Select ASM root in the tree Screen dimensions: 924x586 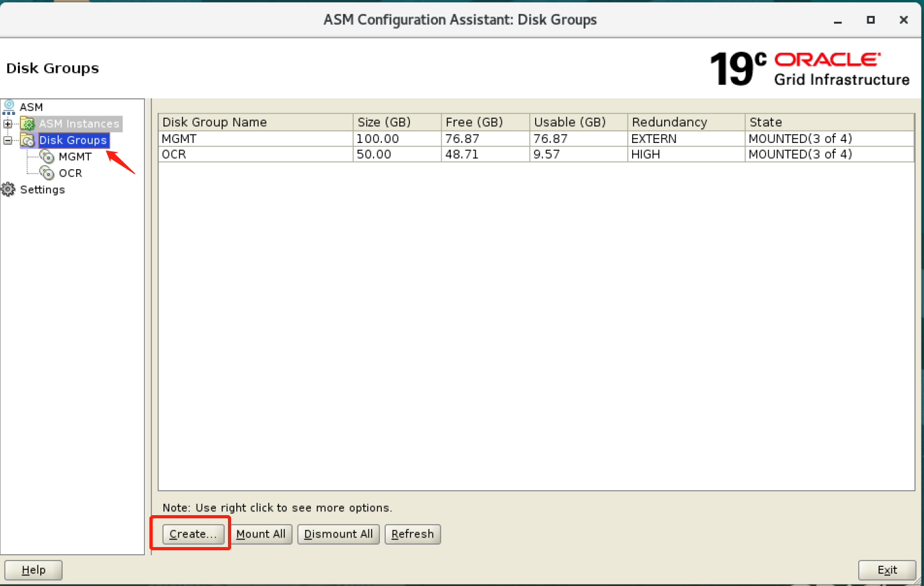(31, 107)
